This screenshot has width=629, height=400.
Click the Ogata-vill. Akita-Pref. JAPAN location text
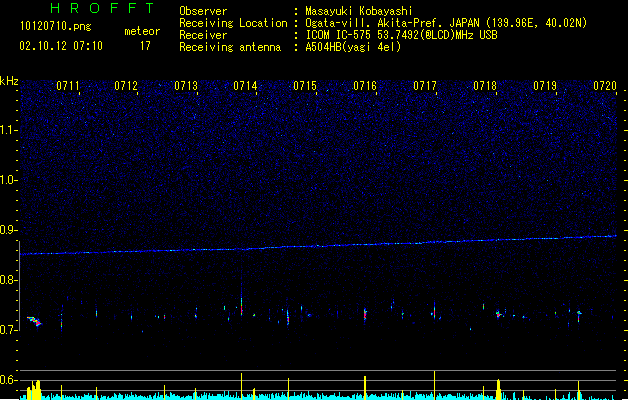pyautogui.click(x=446, y=23)
